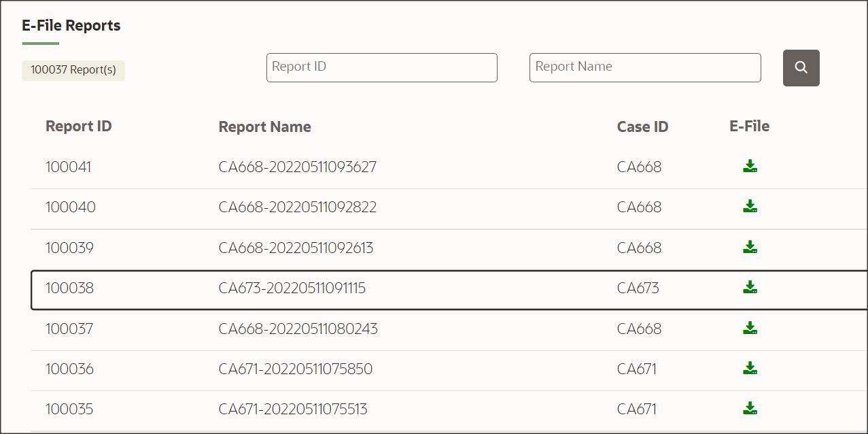Select the row for report 100038
The height and width of the screenshot is (434, 868).
[x=340, y=287]
